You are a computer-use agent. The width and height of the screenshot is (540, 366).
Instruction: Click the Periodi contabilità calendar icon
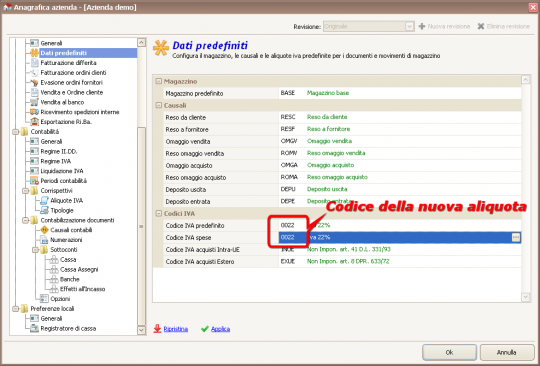tap(34, 181)
